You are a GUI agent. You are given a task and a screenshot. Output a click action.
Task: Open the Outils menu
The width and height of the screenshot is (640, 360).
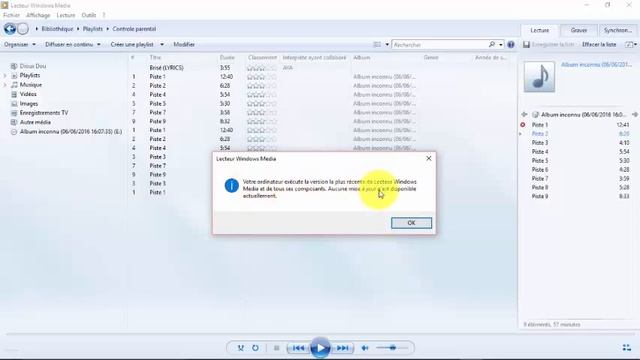coord(89,15)
